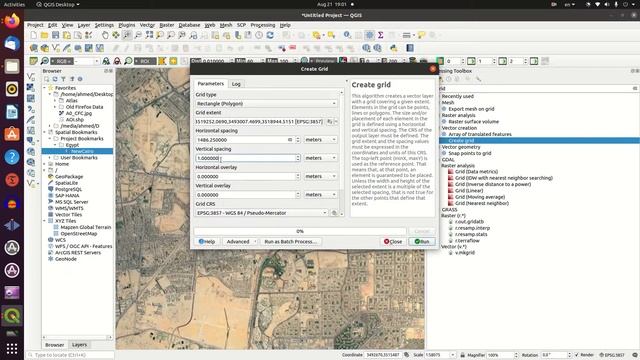Select OpenStreetMap under XYZ Tiles

point(79,233)
